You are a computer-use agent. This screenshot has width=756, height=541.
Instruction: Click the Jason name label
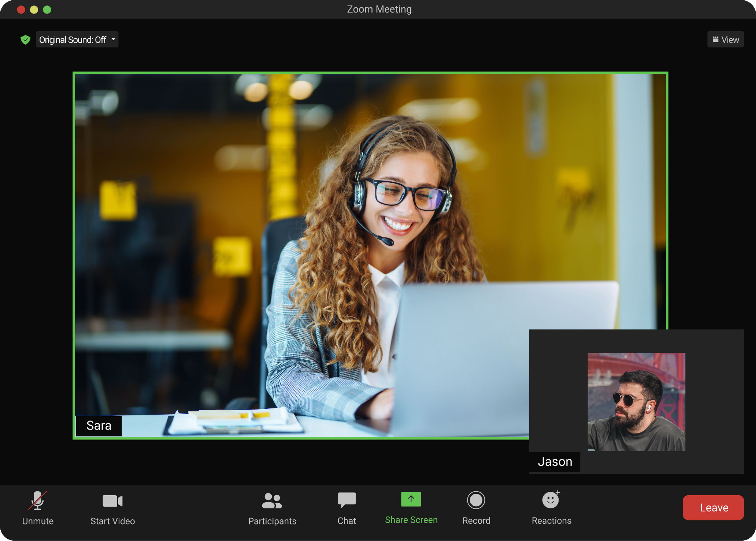coord(555,462)
